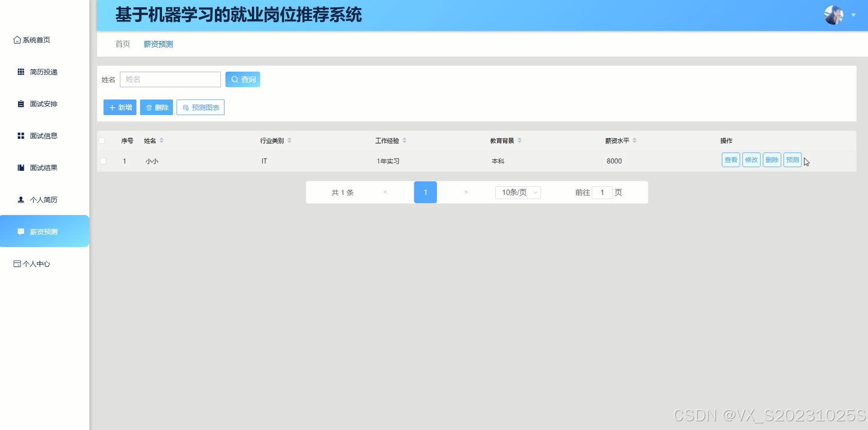This screenshot has height=430, width=868.
Task: Click 查看 for the 小小 row
Action: 731,160
